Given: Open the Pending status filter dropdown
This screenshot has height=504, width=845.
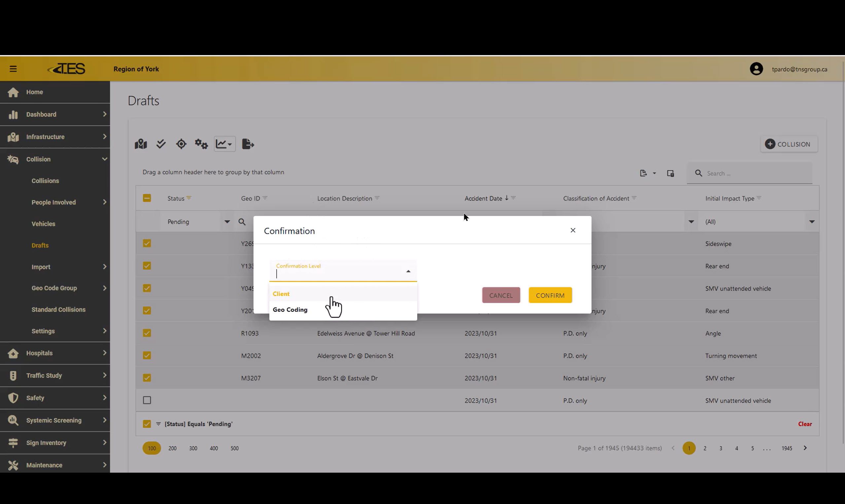Looking at the screenshot, I should [x=227, y=222].
